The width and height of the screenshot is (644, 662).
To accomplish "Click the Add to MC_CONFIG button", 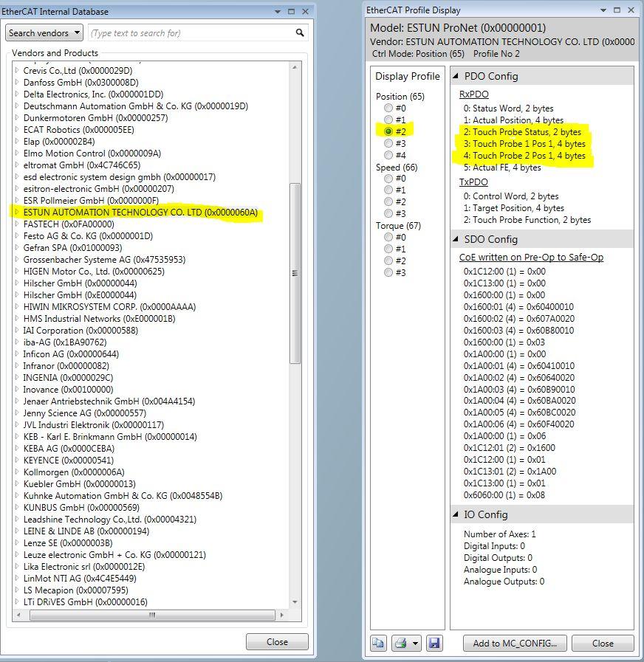I will tap(515, 643).
